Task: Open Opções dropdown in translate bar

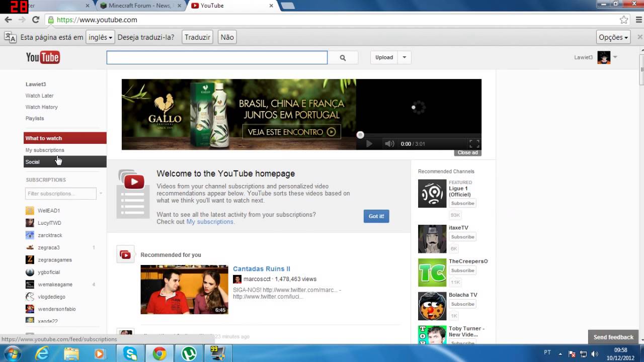Action: [613, 37]
